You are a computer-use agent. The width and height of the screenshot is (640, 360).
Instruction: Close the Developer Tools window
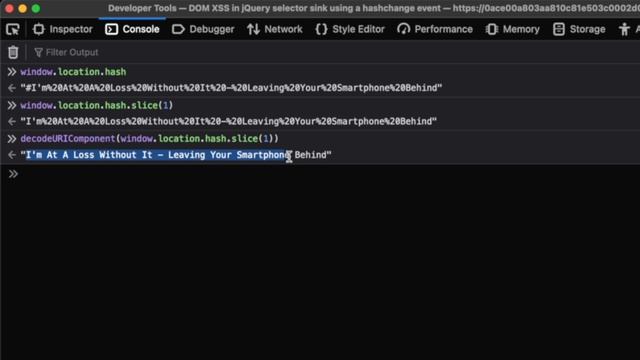point(9,8)
